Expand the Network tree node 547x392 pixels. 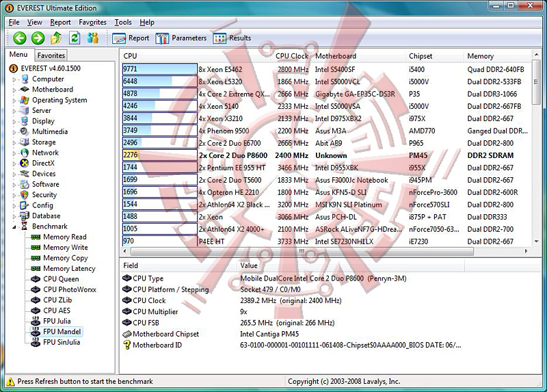[x=14, y=153]
